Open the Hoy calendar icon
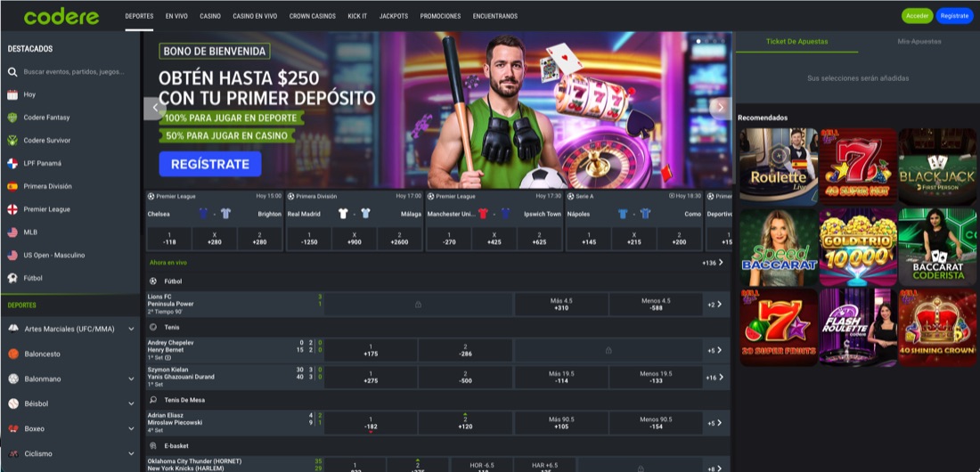 [x=12, y=94]
